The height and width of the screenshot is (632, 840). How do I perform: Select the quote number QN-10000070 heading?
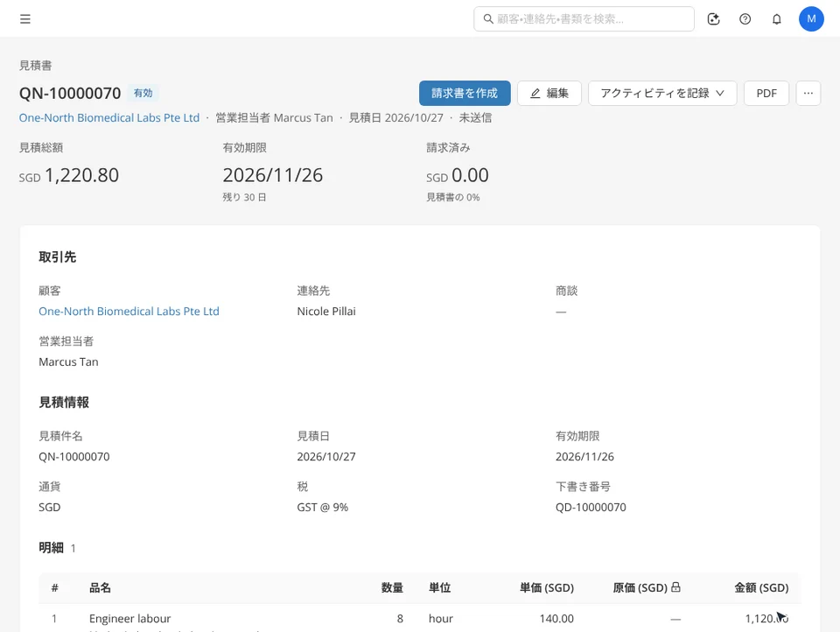(70, 94)
